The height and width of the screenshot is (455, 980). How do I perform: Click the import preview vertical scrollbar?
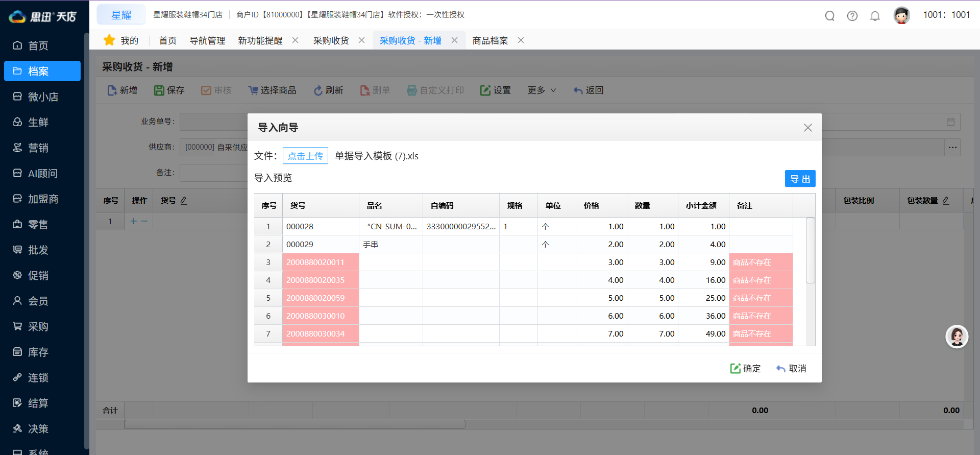point(811,250)
